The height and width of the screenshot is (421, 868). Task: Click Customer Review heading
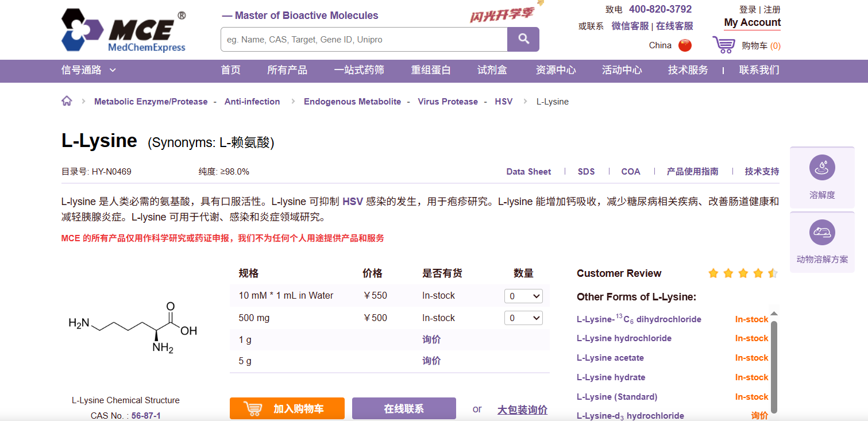[619, 273]
